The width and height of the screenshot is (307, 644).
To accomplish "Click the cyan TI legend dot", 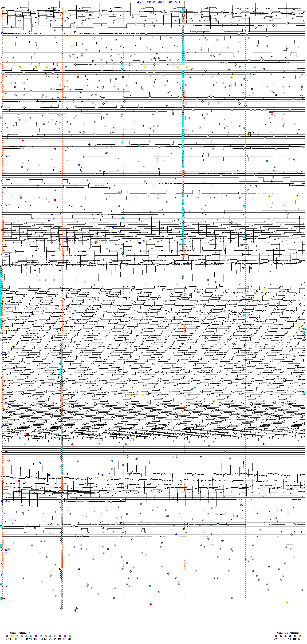I will pos(31,636).
